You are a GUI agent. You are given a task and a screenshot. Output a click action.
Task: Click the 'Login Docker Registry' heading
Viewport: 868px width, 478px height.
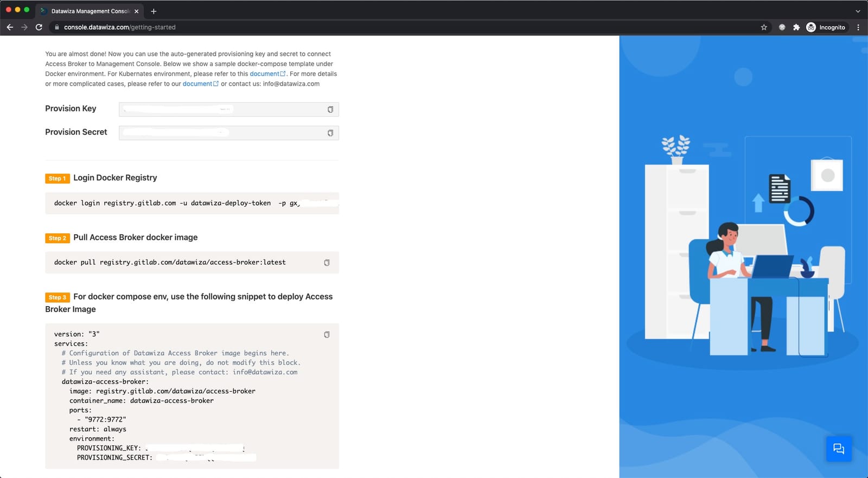115,177
